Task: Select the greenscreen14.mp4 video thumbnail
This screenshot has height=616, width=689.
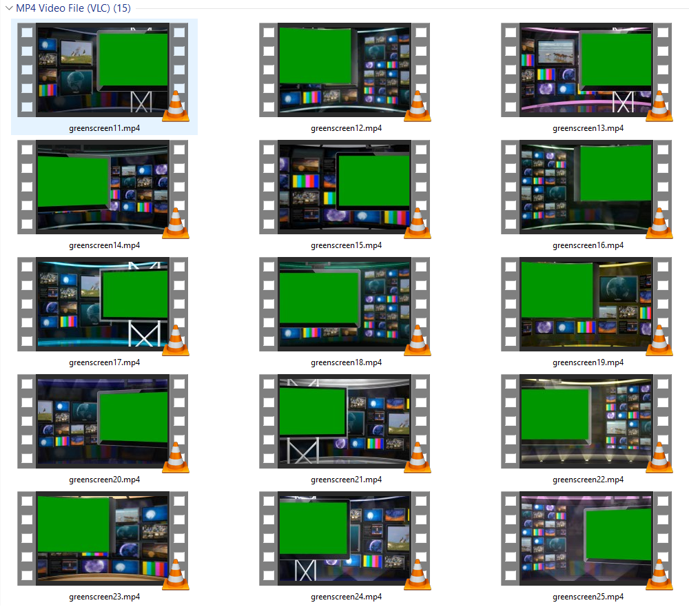Action: click(x=103, y=187)
